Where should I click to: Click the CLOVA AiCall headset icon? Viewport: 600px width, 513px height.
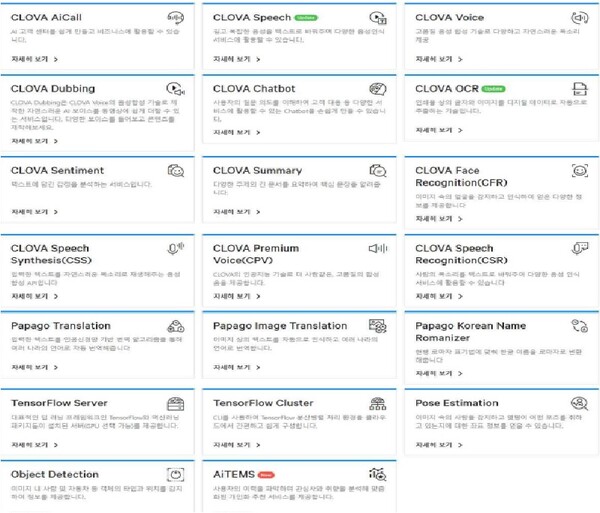pos(175,18)
